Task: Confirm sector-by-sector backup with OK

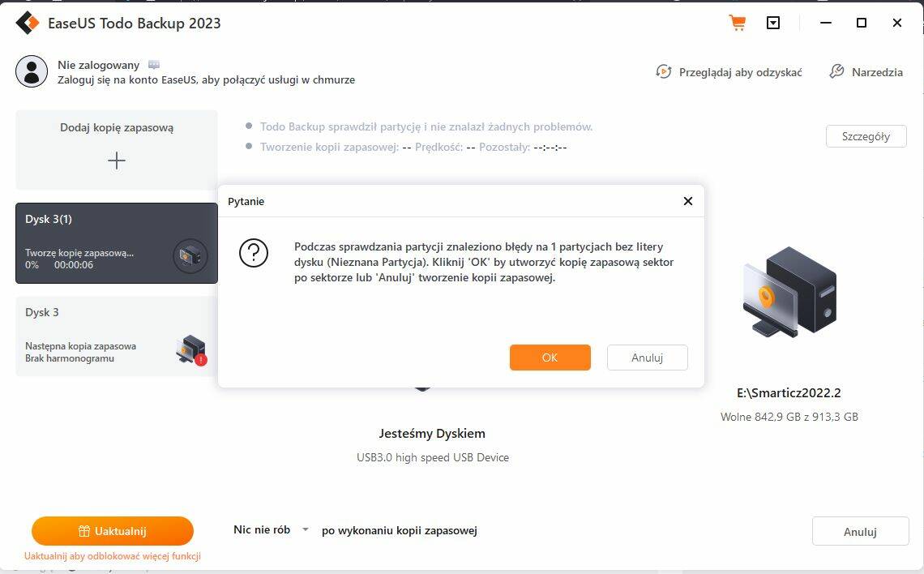Action: point(550,358)
